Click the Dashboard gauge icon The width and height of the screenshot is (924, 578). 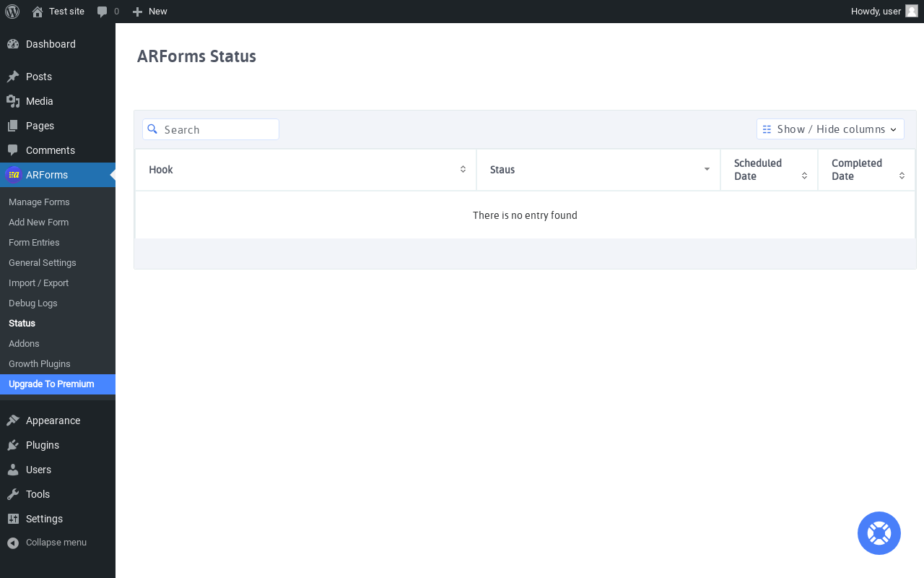click(x=13, y=44)
